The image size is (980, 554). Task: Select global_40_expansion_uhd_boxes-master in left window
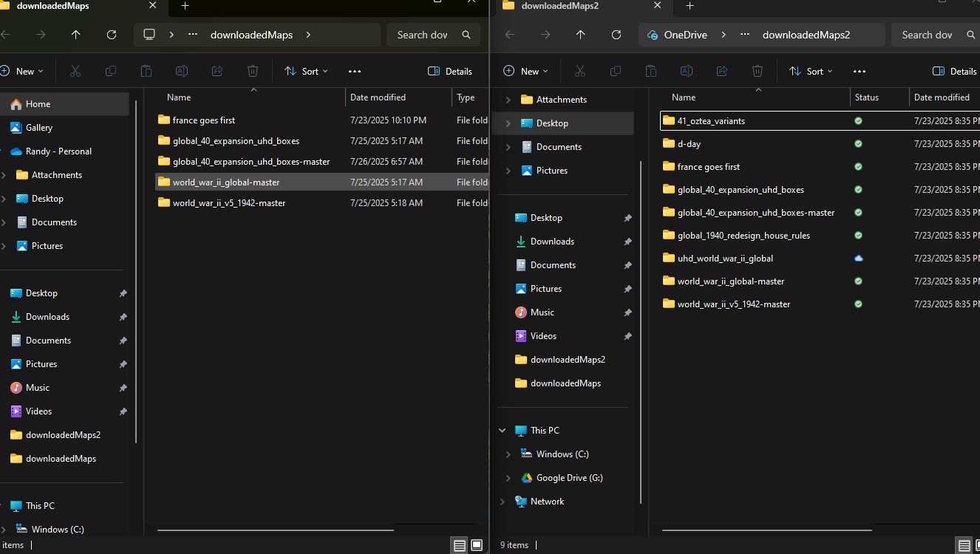pos(321,162)
